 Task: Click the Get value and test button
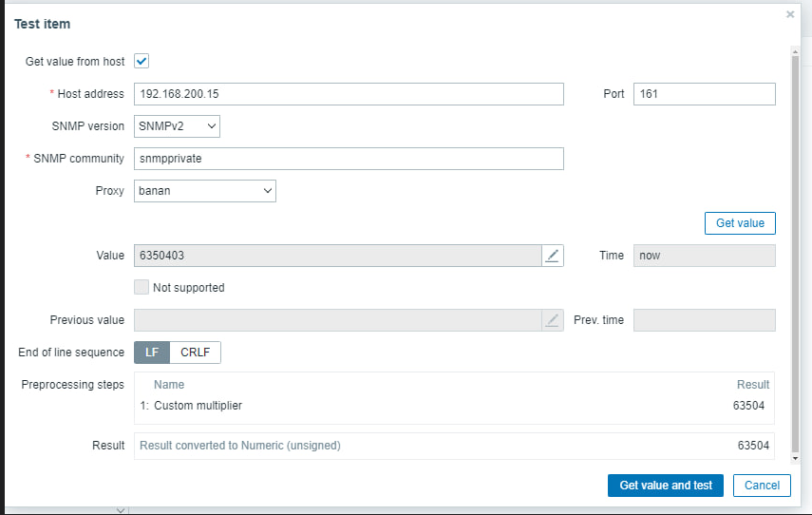(666, 485)
